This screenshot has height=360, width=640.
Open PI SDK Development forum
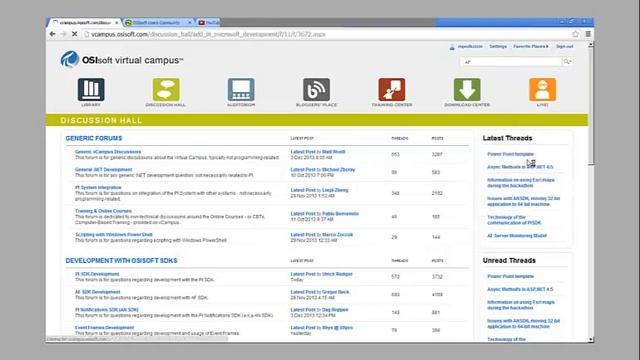[97, 274]
